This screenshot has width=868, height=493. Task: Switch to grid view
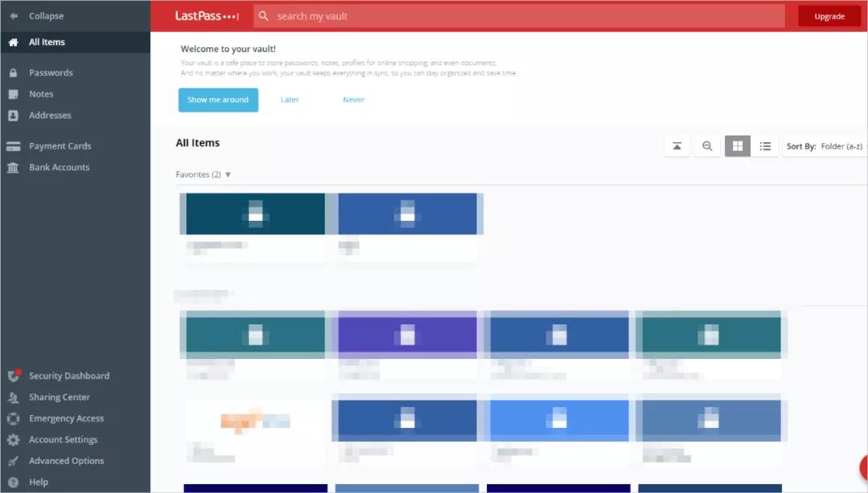(737, 146)
